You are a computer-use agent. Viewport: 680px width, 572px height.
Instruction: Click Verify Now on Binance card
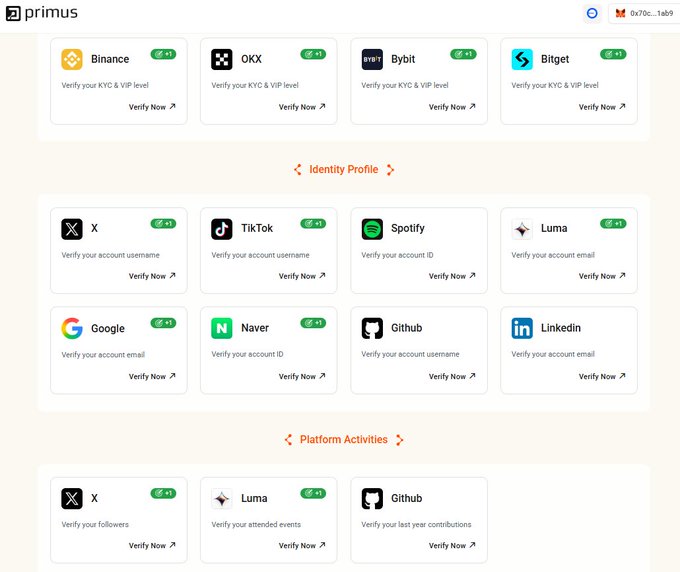152,107
